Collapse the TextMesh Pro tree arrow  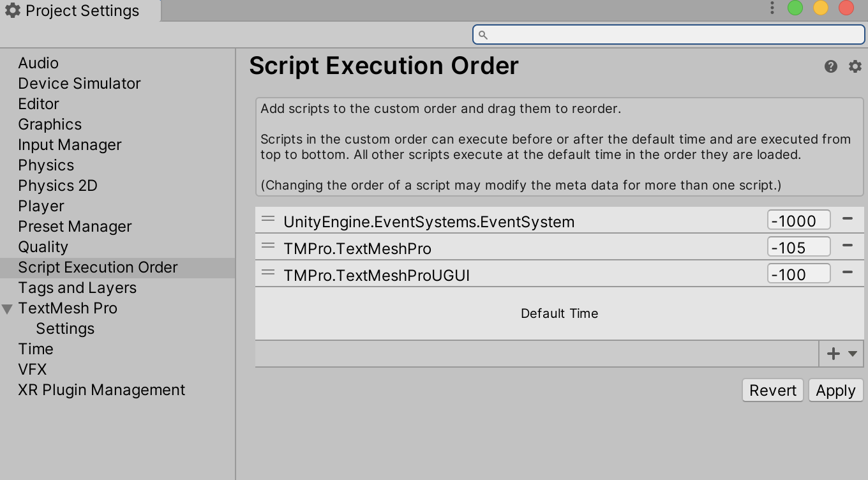point(8,309)
